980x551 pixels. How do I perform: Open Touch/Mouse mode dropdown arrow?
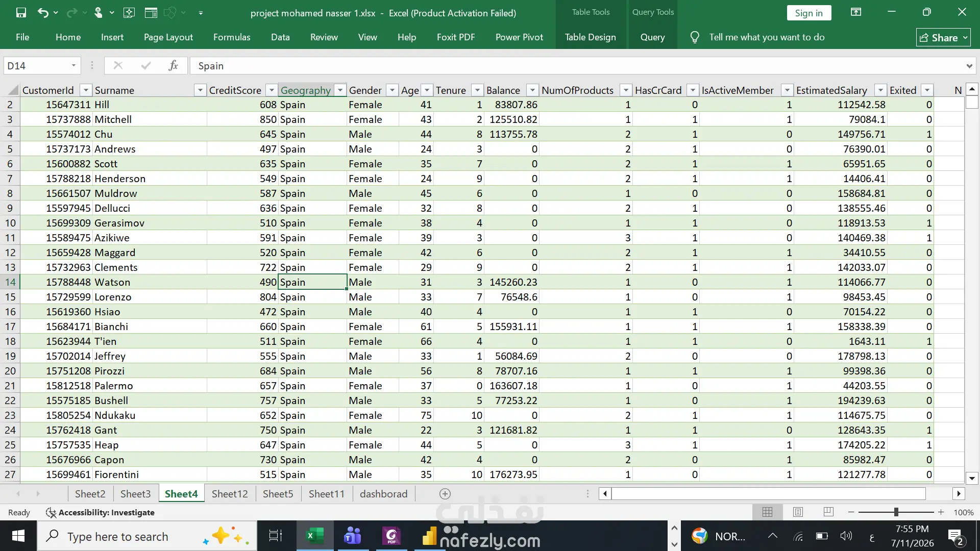tap(112, 13)
